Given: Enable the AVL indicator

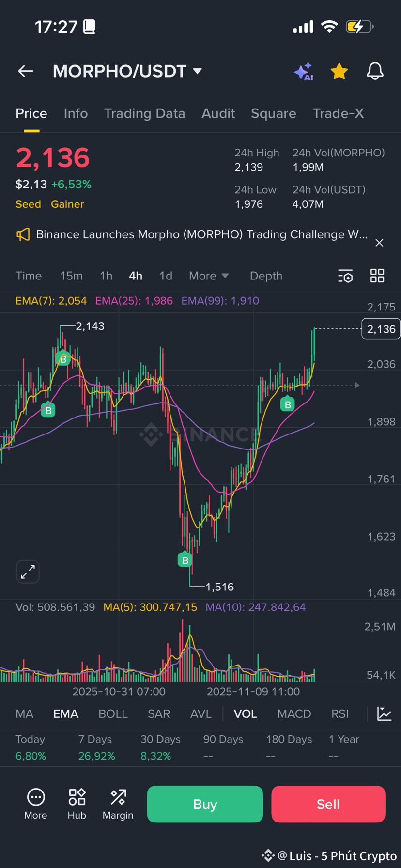Looking at the screenshot, I should coord(201,714).
